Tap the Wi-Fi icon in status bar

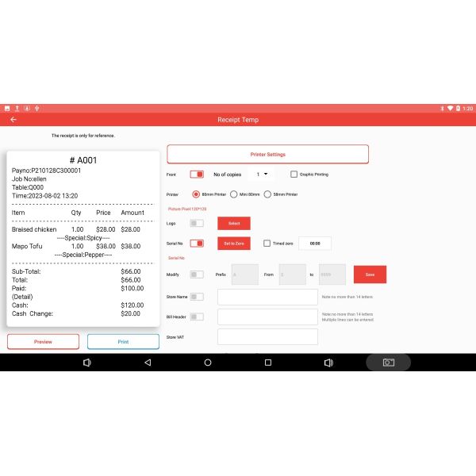(450, 108)
